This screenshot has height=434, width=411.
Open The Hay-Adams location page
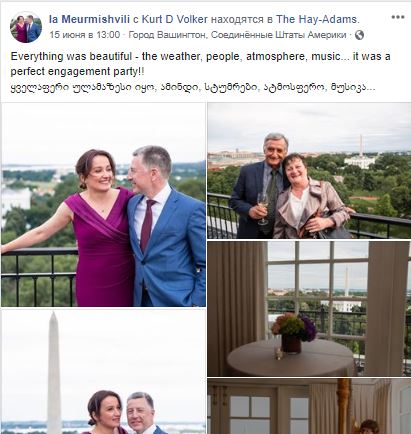tap(316, 19)
